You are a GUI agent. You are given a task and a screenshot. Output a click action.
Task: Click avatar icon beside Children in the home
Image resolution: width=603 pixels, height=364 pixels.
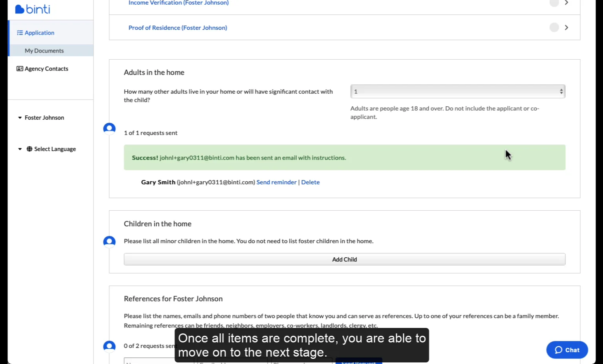109,242
